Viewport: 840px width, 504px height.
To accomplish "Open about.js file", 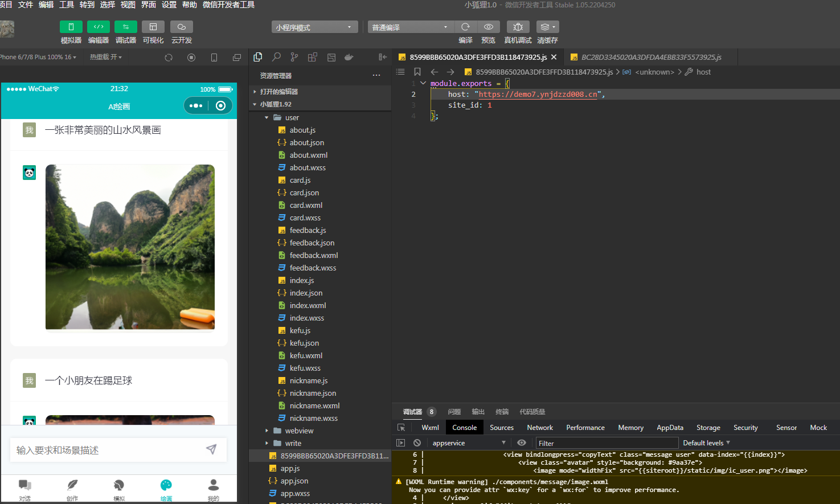I will (320, 130).
